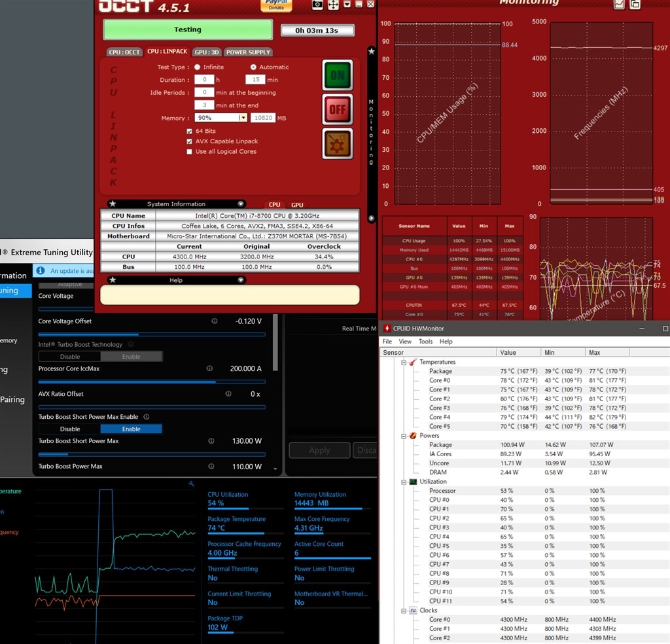Screen dimensions: 670x644
Task: Collapse the Clocks tree in HWMonitor
Action: (x=404, y=611)
